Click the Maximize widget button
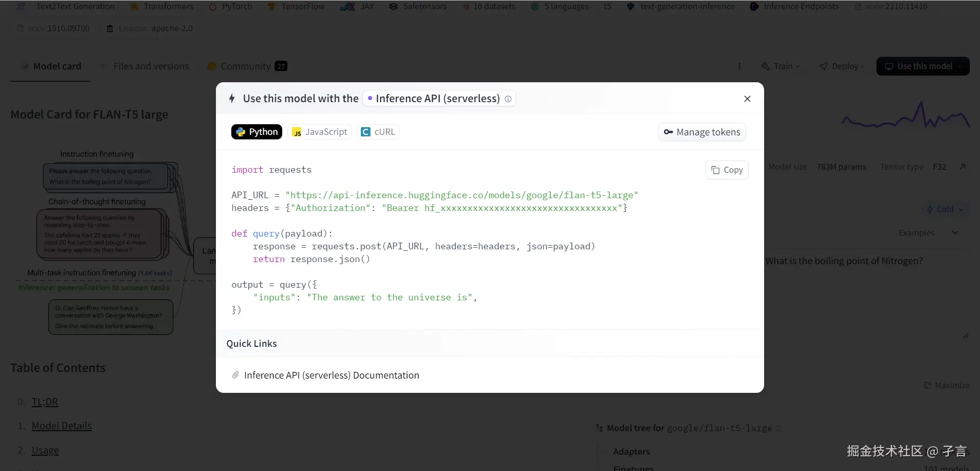This screenshot has height=471, width=980. pos(947,386)
